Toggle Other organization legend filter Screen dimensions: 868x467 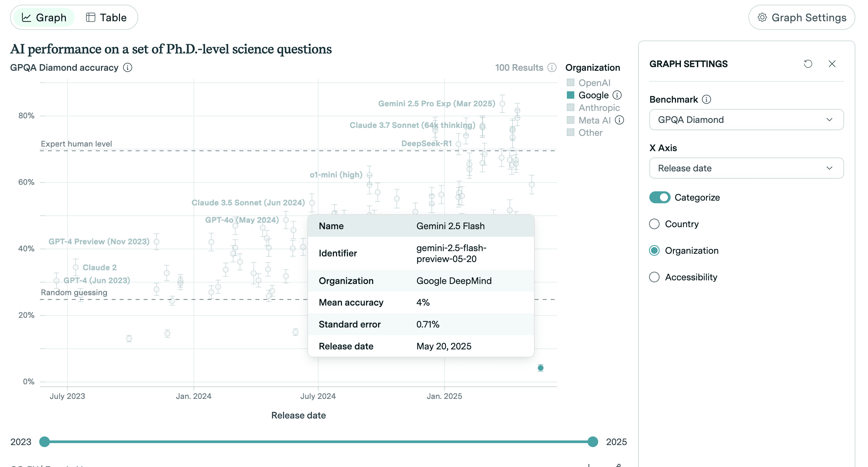coord(585,133)
